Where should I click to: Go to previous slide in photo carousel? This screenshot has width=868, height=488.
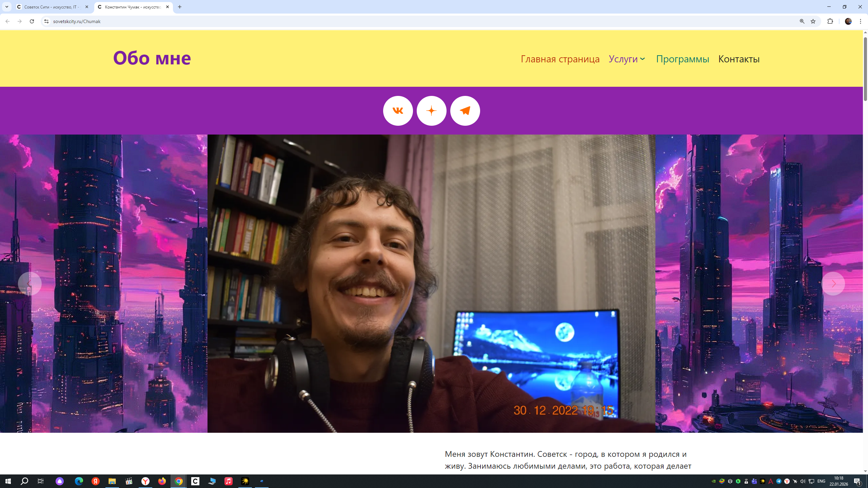(29, 284)
